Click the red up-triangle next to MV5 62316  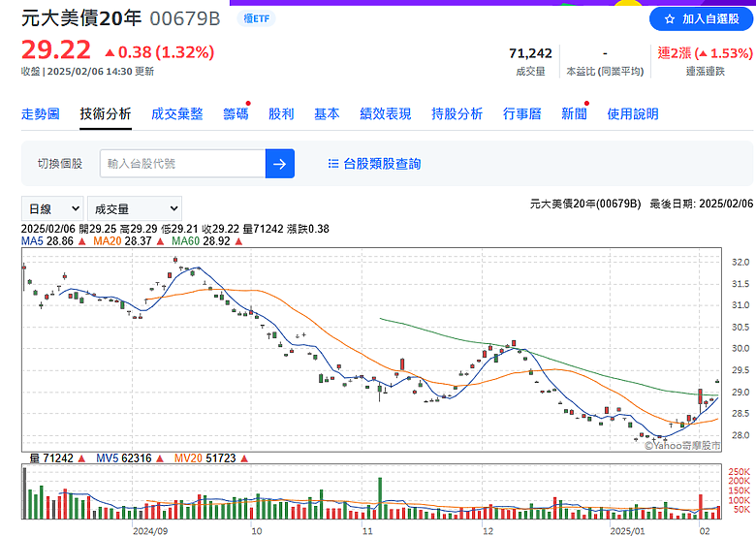(x=160, y=458)
